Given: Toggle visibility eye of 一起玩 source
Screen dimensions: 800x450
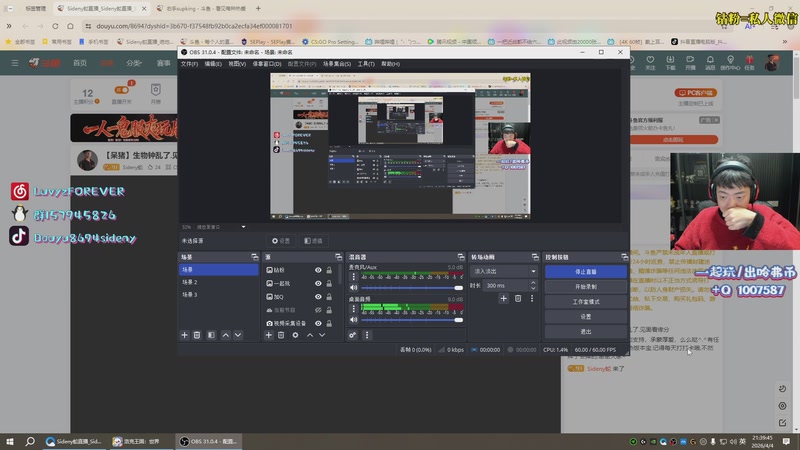Looking at the screenshot, I should point(318,284).
